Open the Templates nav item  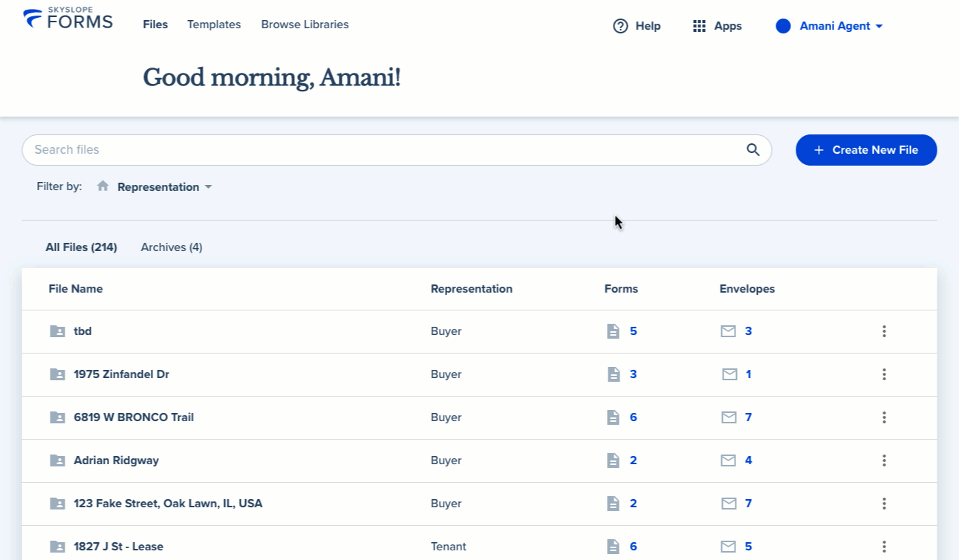214,25
